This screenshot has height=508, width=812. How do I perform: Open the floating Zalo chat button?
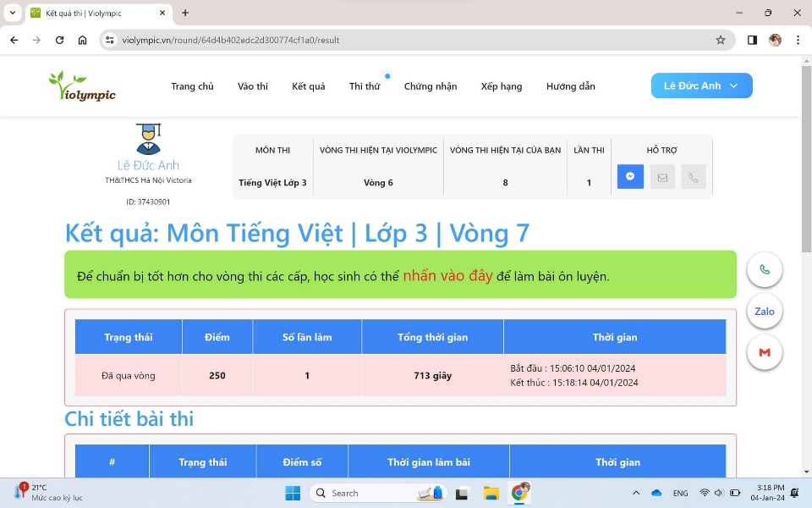765,312
